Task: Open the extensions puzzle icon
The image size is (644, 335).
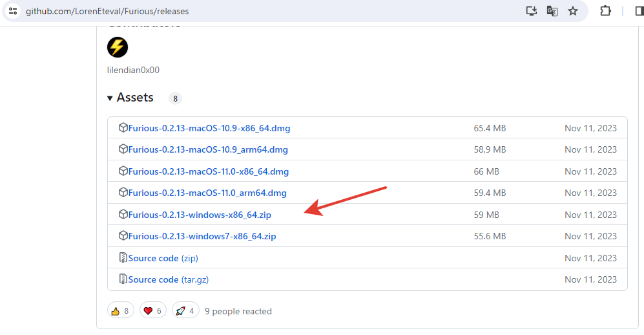Action: (x=605, y=11)
